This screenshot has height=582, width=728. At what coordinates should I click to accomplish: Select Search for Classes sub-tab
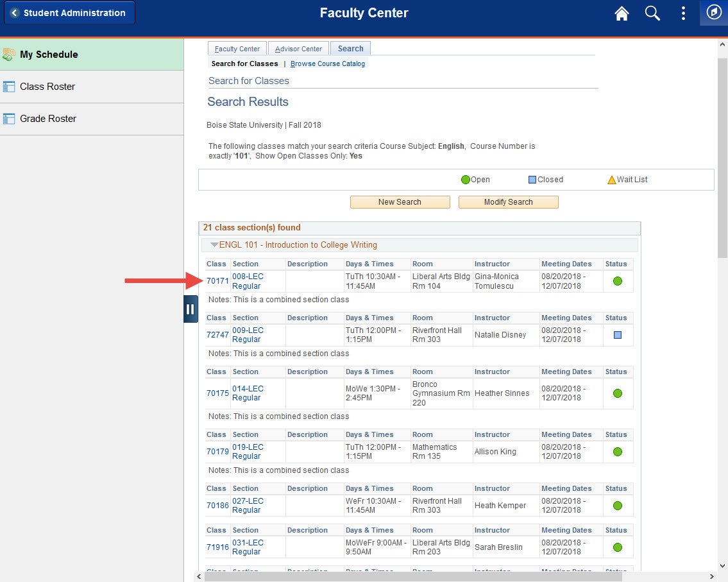pyautogui.click(x=244, y=64)
